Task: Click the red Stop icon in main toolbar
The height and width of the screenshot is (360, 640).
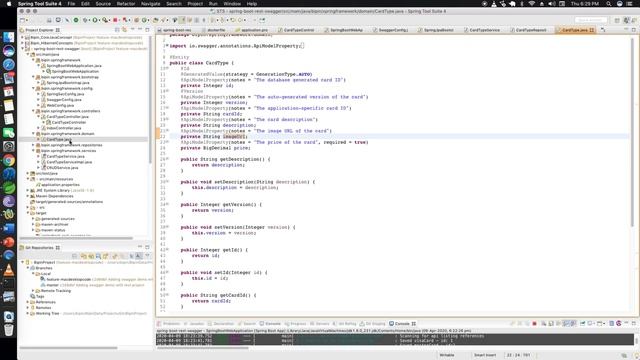Action: [115, 20]
